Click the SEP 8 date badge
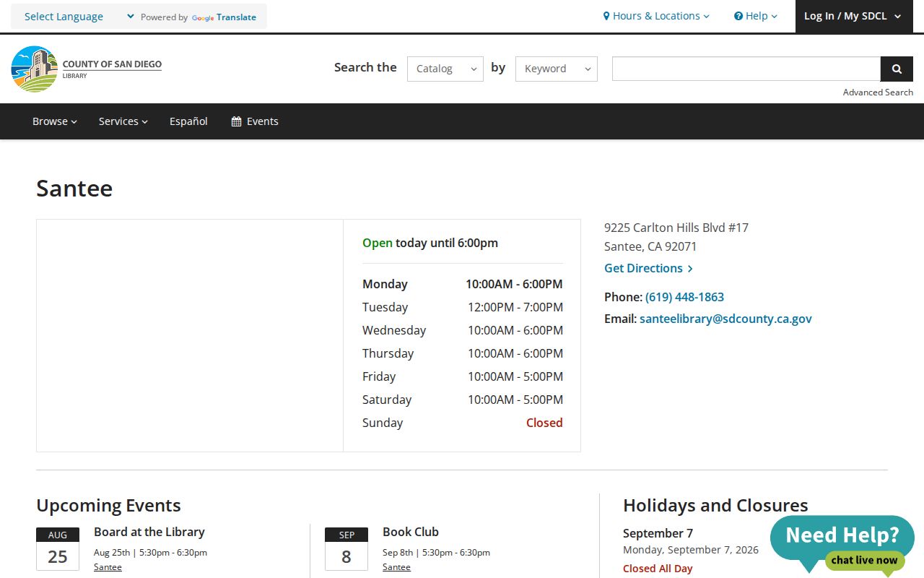This screenshot has width=924, height=578. [346, 549]
